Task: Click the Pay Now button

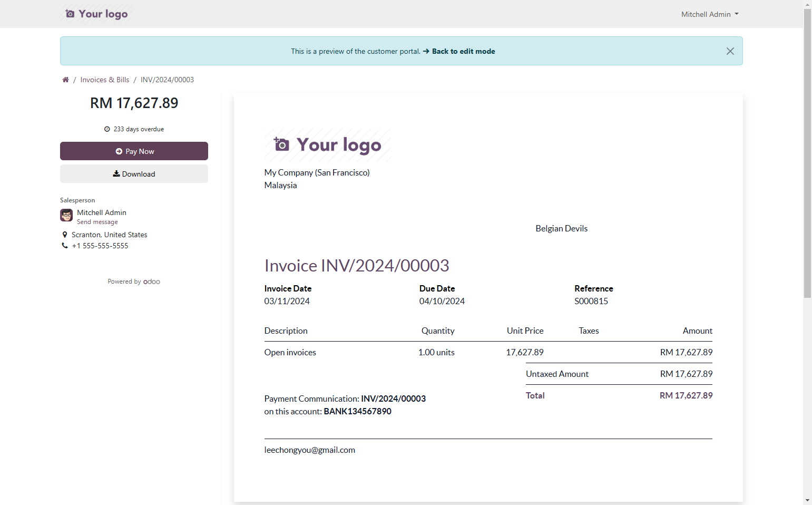Action: [x=134, y=151]
